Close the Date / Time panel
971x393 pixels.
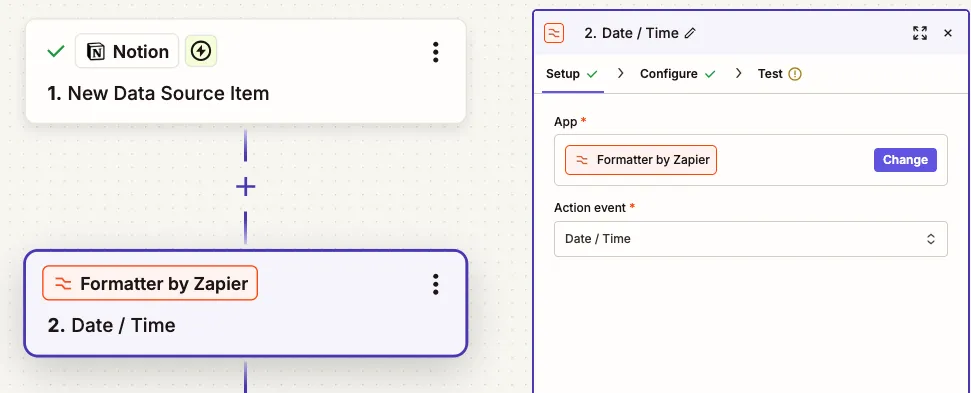(x=947, y=33)
